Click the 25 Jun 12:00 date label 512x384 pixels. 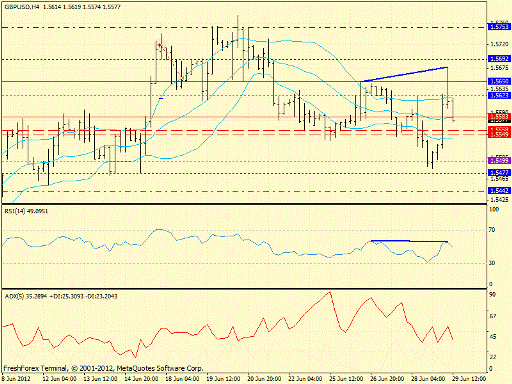click(346, 379)
